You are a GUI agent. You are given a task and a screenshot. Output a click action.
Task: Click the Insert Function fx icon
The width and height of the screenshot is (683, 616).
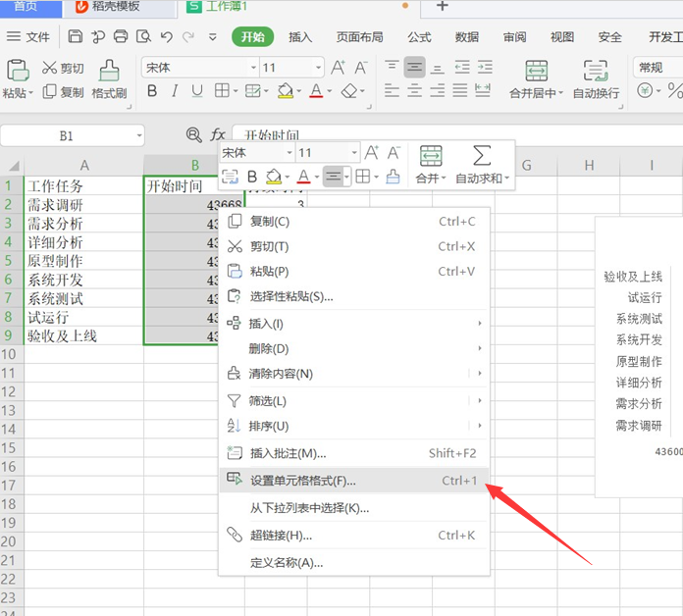(x=217, y=134)
